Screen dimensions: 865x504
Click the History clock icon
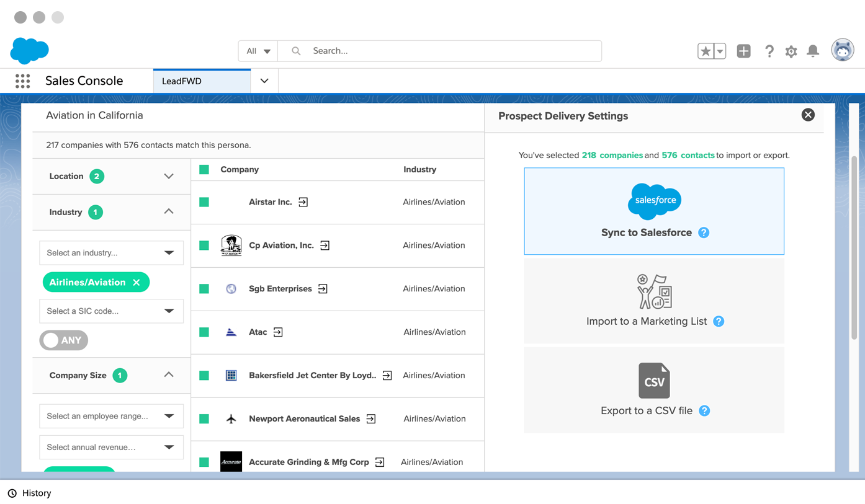pyautogui.click(x=12, y=493)
